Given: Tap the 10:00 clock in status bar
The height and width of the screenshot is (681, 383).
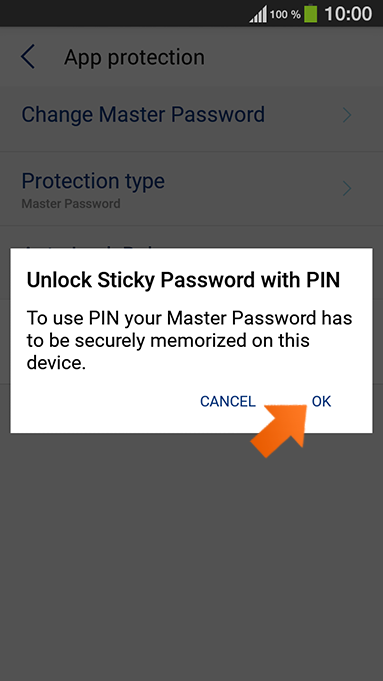Looking at the screenshot, I should pyautogui.click(x=348, y=14).
